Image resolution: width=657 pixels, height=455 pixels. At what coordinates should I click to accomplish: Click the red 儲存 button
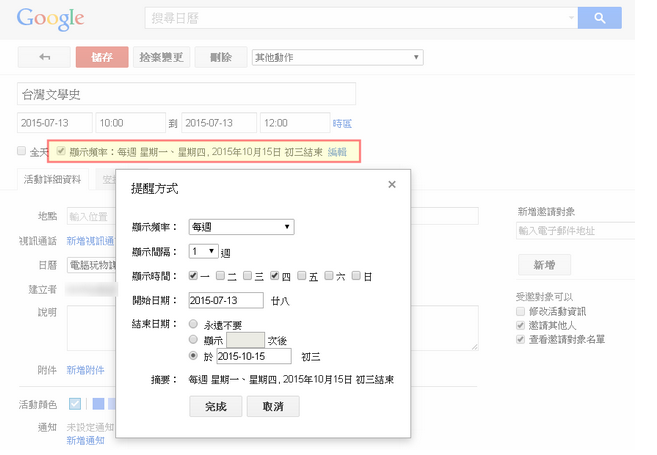pyautogui.click(x=102, y=57)
